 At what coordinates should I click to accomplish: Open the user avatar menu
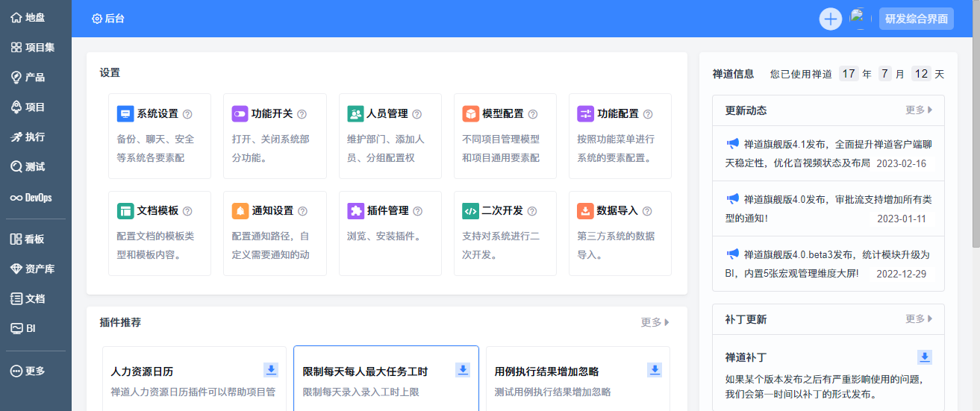click(861, 19)
